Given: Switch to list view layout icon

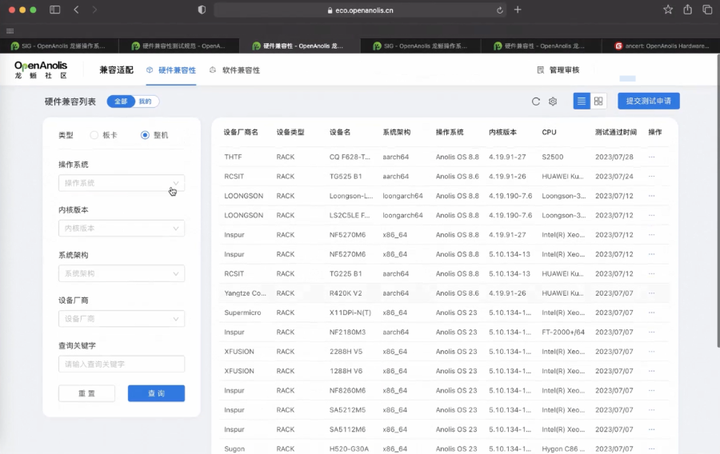Looking at the screenshot, I should pyautogui.click(x=581, y=101).
